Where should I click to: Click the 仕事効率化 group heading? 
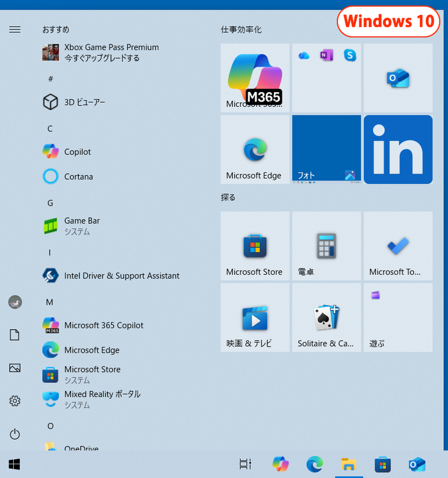241,29
